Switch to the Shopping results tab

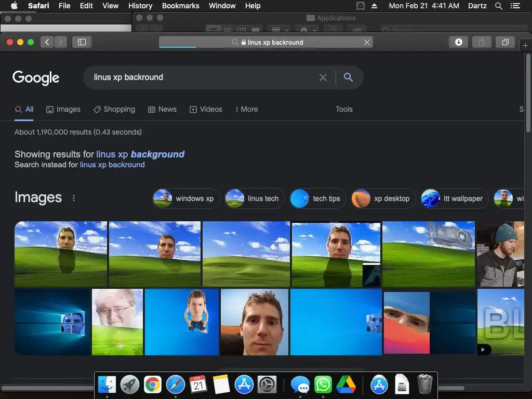tap(114, 109)
